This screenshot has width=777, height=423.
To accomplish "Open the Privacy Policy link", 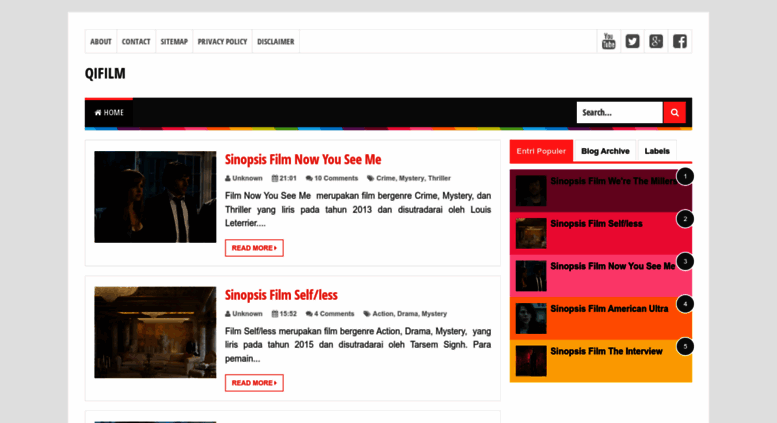I will tap(222, 42).
